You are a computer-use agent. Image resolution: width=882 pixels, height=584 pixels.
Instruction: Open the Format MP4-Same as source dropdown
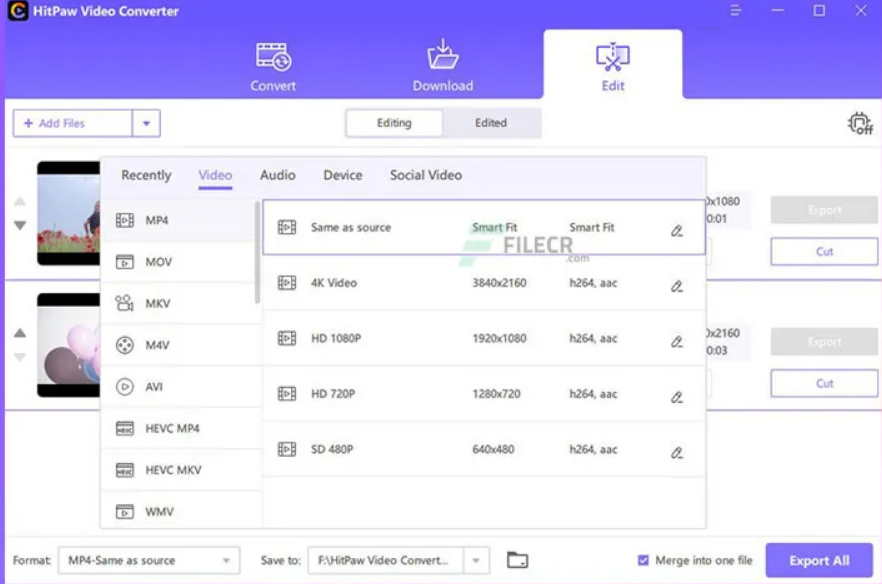point(149,560)
